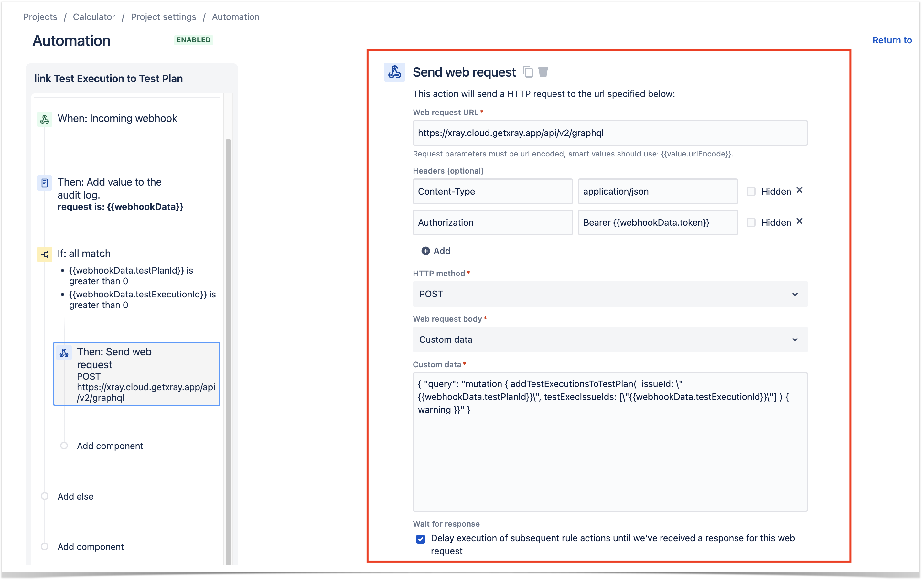
Task: Click inside the Custom data text area
Action: tap(610, 442)
